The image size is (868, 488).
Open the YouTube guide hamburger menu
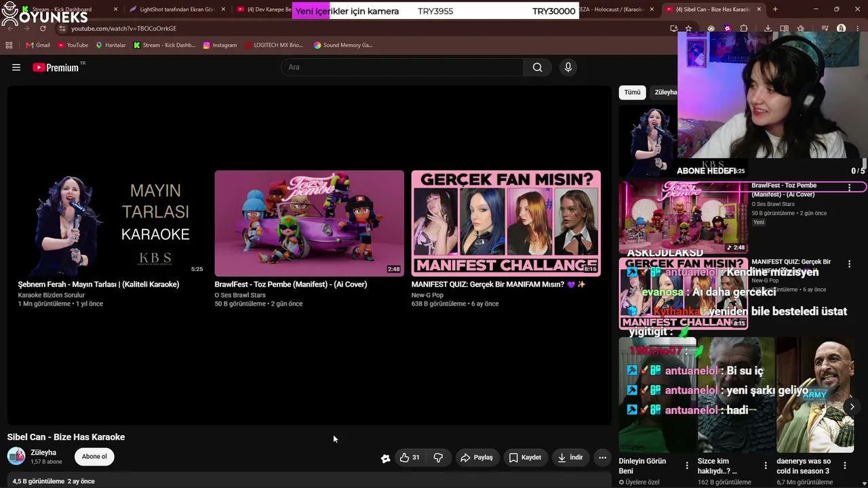tap(16, 67)
